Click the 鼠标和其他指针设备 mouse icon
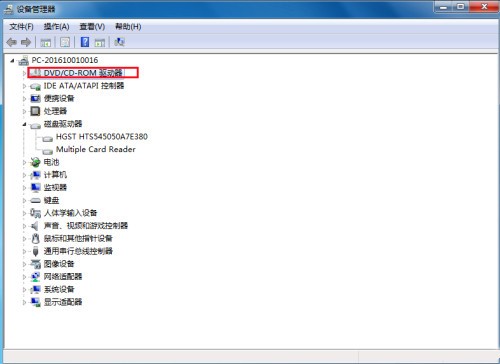This screenshot has height=364, width=500. pyautogui.click(x=35, y=238)
